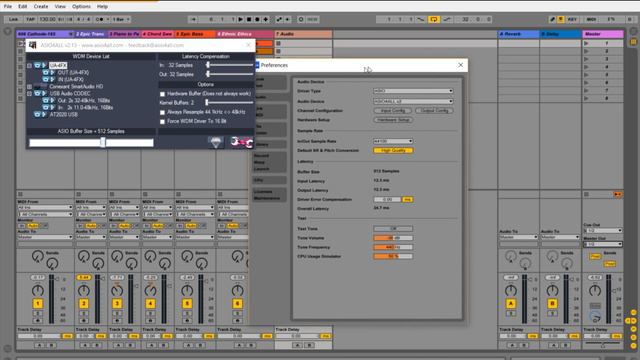Open the Help menu
The width and height of the screenshot is (640, 360).
click(x=102, y=7)
